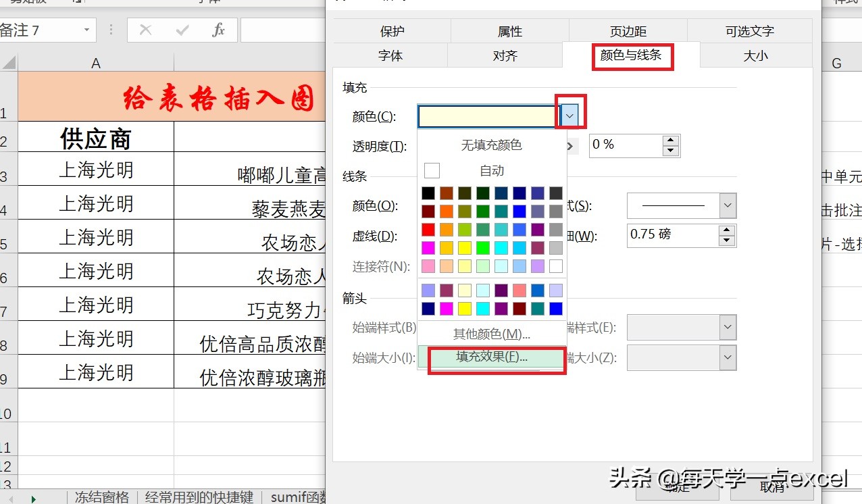Screen dimensions: 862x504
Task: Pick the bright green color swatch
Action: click(483, 248)
